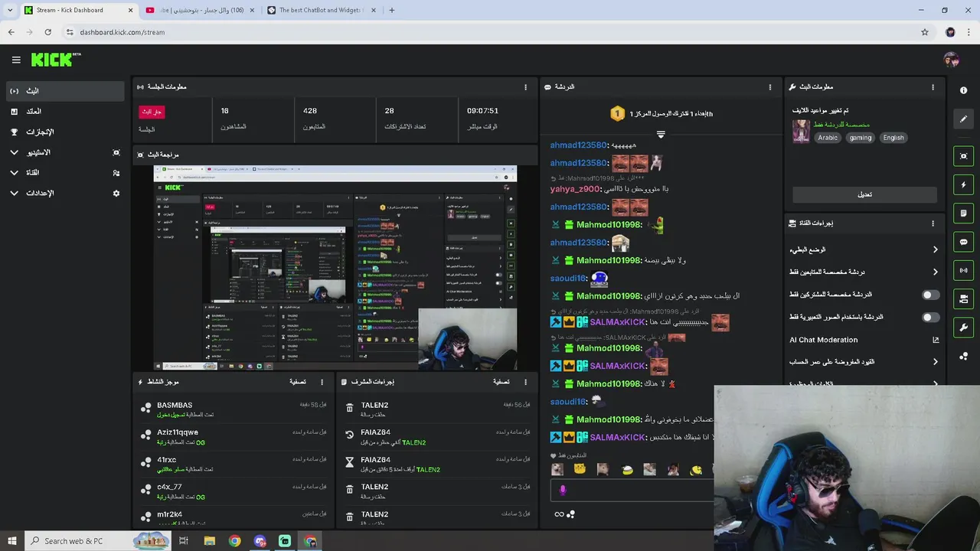This screenshot has height=551, width=980.
Task: Toggle the chat bubble widget icon
Action: pos(963,242)
